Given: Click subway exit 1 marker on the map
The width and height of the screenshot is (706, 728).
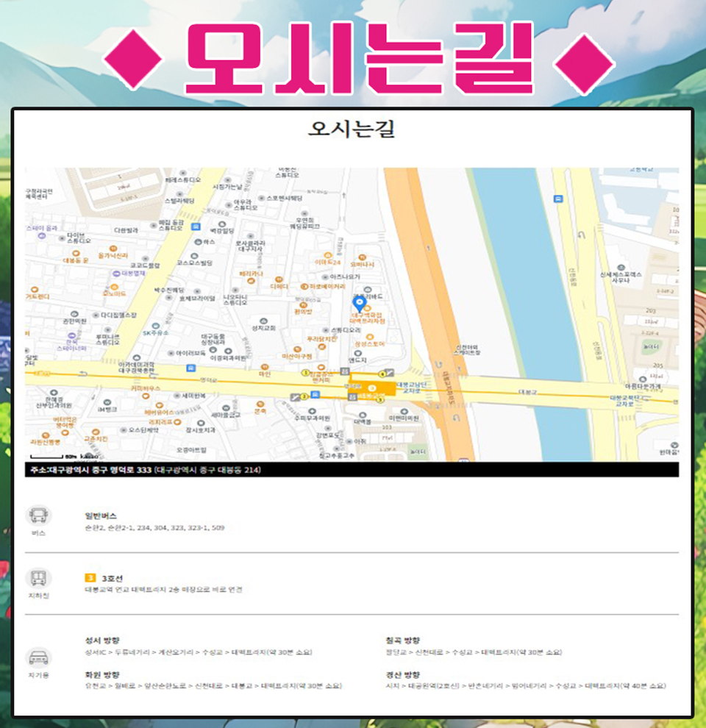Looking at the screenshot, I should tap(306, 372).
